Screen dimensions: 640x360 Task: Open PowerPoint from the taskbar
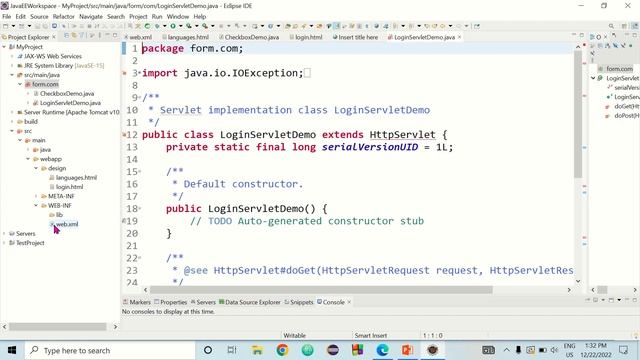[407, 350]
